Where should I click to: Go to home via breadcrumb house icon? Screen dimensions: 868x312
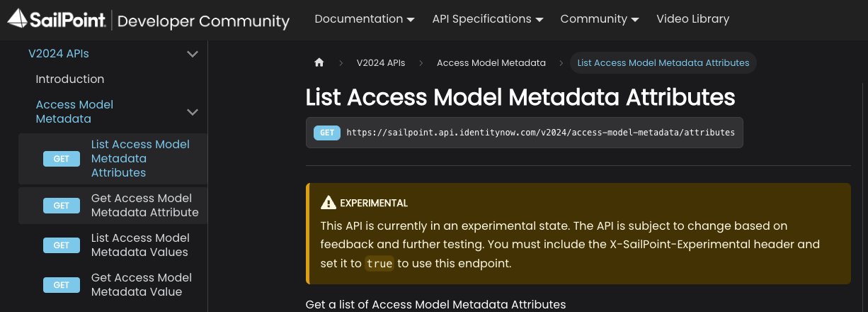[319, 63]
